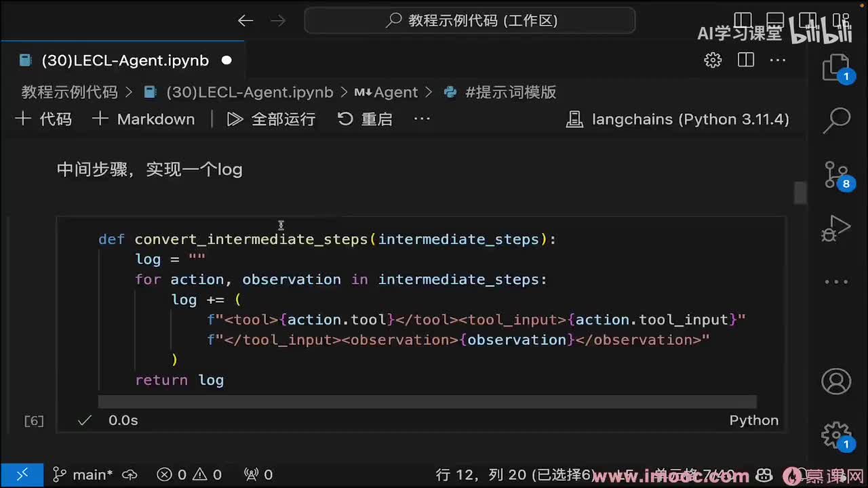Image resolution: width=868 pixels, height=488 pixels.
Task: Open the Explorer view in activity bar
Action: tap(836, 68)
